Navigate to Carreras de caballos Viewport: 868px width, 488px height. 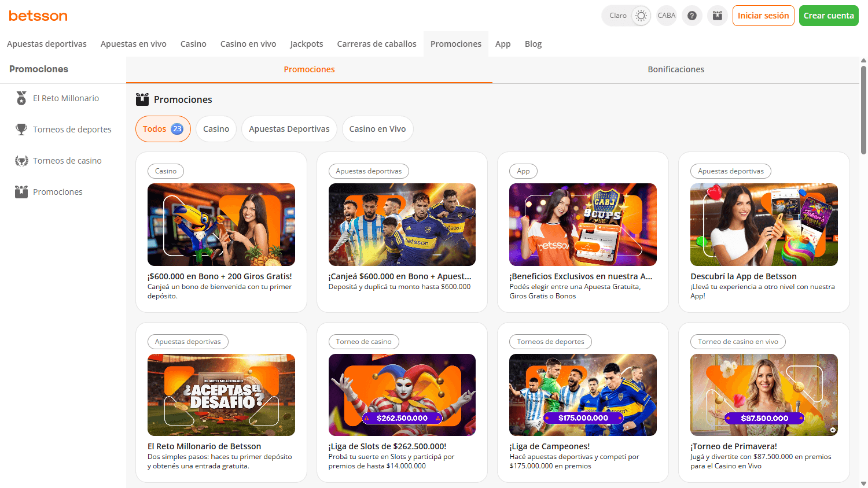[377, 44]
